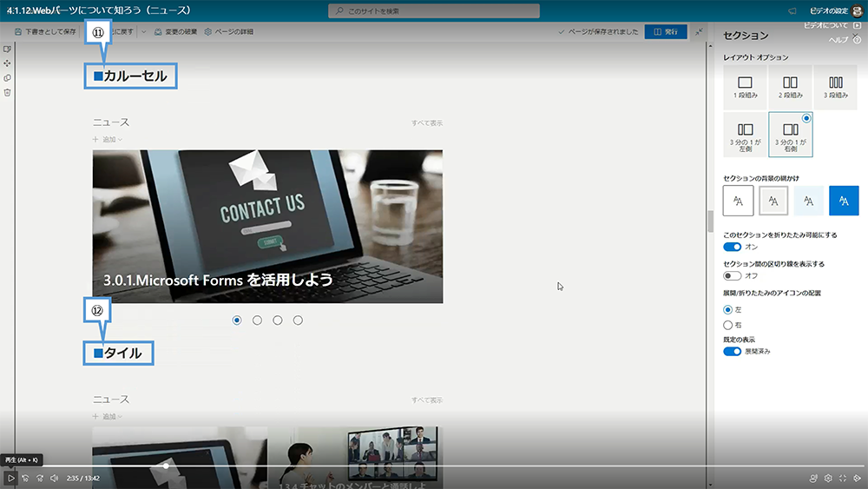Click 変更の破棄 discard changes
The image size is (868, 489).
(x=175, y=32)
